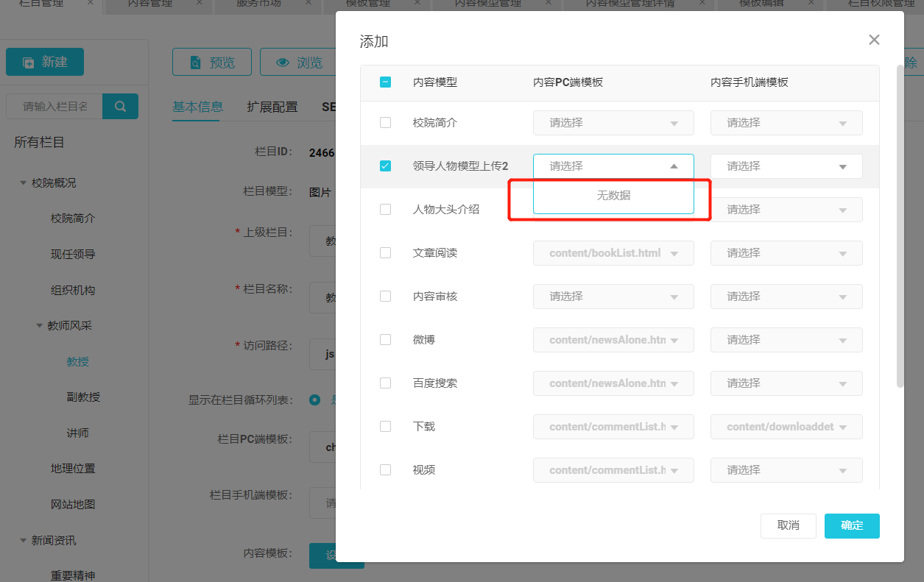Image resolution: width=924 pixels, height=582 pixels.
Task: Collapse the 教师风采 tree node arrow
Action: pos(40,326)
